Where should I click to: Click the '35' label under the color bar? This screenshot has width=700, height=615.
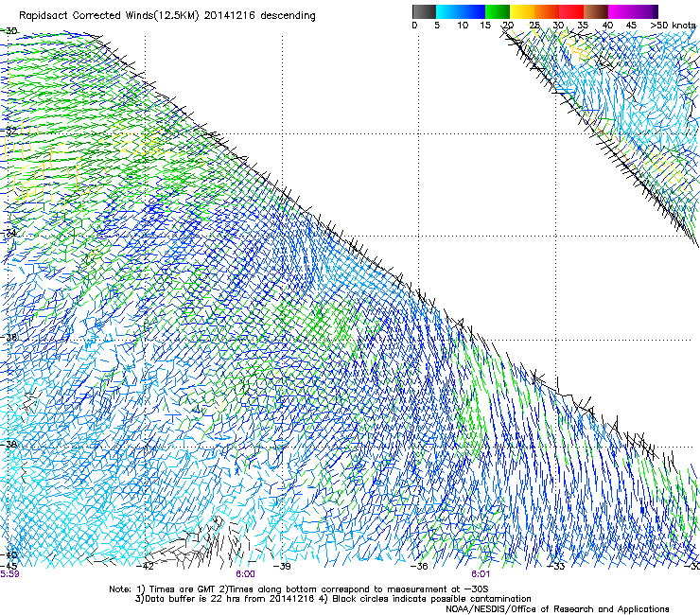583,25
